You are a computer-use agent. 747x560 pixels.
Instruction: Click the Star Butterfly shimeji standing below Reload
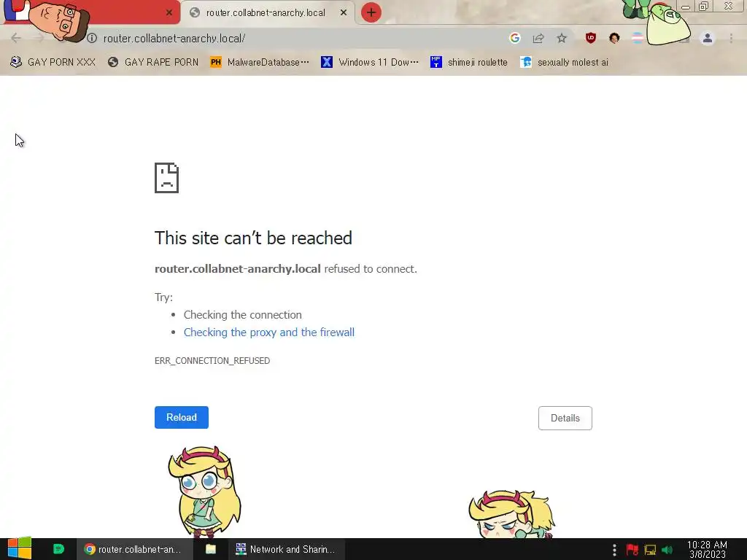click(x=204, y=491)
